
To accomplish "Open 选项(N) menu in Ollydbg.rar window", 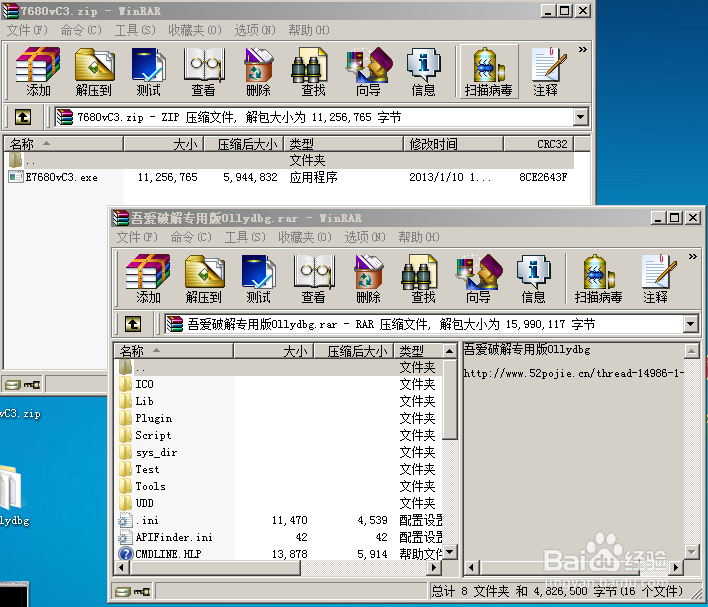I will pos(365,237).
